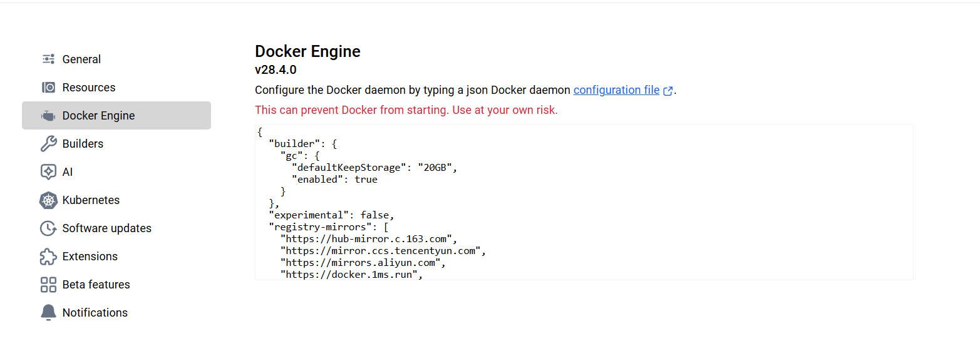Click the General sliders icon
The width and height of the screenshot is (980, 341).
coord(48,59)
